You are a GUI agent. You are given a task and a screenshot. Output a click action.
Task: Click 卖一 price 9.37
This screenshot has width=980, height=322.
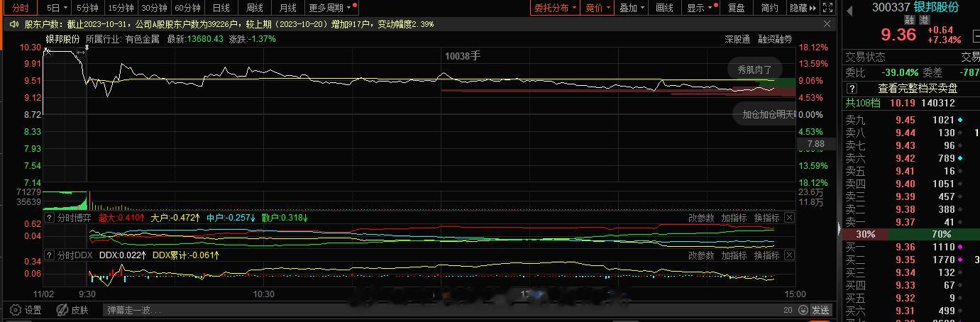(905, 222)
